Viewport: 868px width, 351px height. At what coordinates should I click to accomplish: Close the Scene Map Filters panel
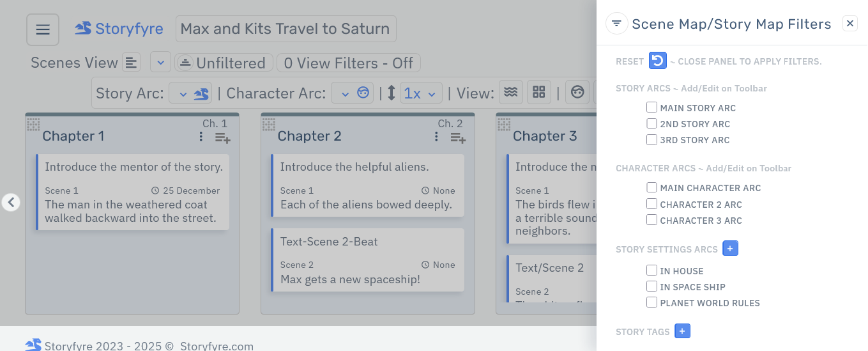click(849, 24)
